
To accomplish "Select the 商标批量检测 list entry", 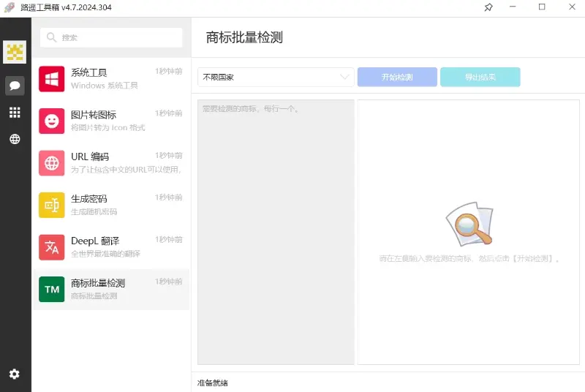I will (x=111, y=290).
